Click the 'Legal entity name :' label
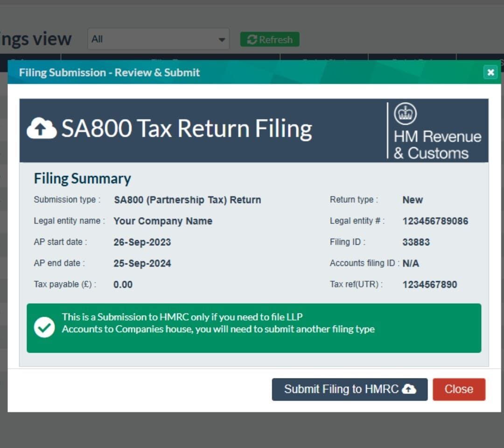504x448 pixels. pos(70,221)
